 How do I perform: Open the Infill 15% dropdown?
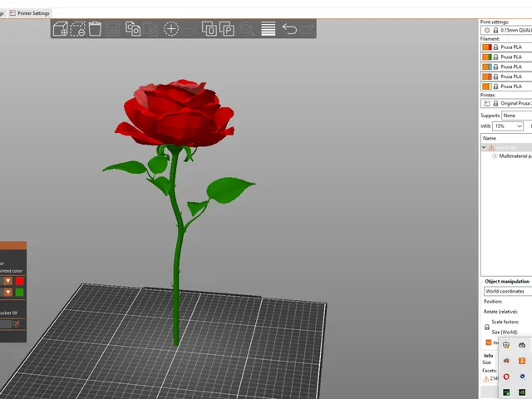[x=508, y=126]
